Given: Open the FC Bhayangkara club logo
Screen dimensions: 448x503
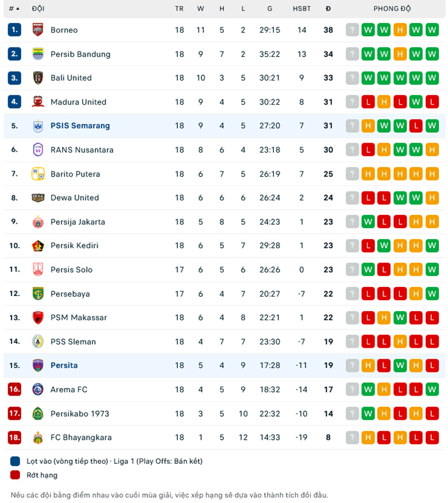Looking at the screenshot, I should click(36, 437).
